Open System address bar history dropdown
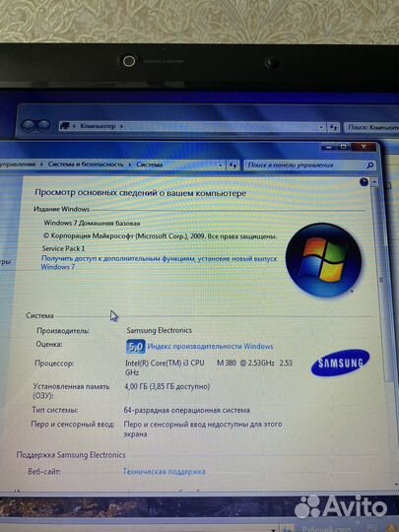 click(221, 166)
